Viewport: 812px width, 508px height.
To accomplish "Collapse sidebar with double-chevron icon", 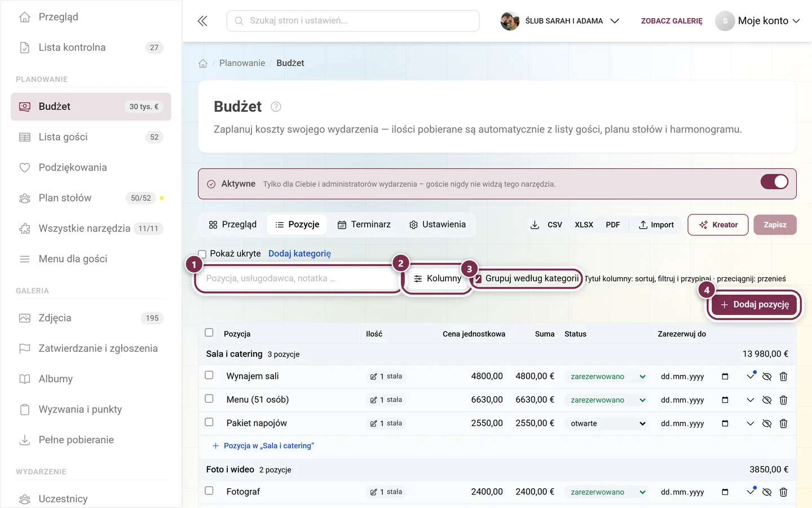I will 202,21.
